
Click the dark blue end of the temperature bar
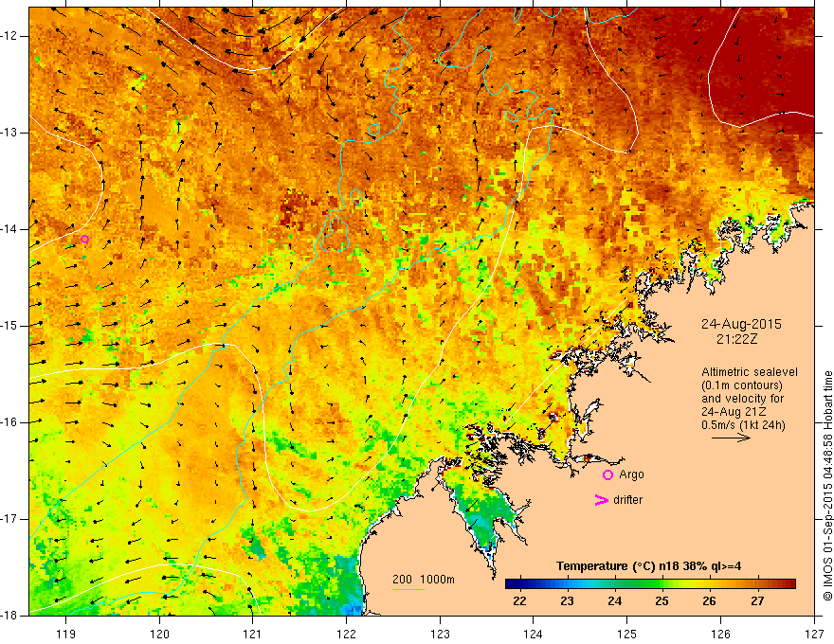(x=512, y=584)
